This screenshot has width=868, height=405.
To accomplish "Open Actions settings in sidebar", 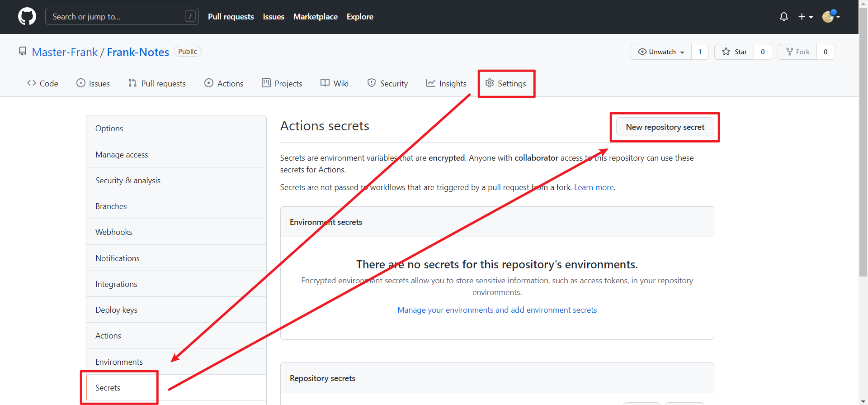I will pos(176,335).
